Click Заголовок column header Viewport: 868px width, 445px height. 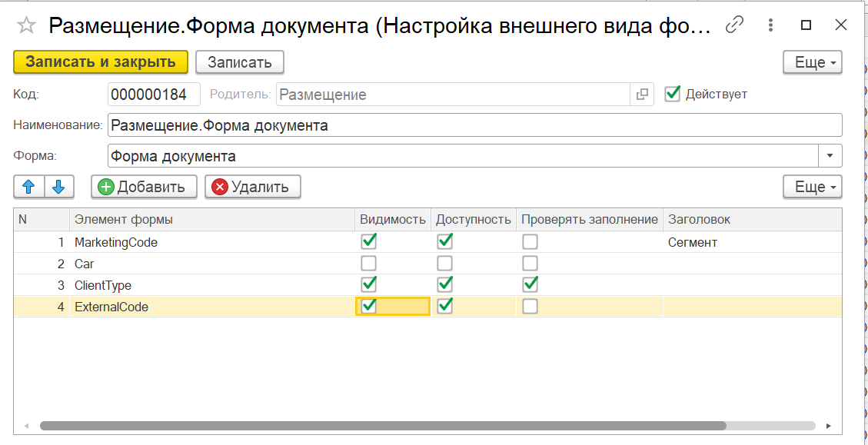pos(753,219)
